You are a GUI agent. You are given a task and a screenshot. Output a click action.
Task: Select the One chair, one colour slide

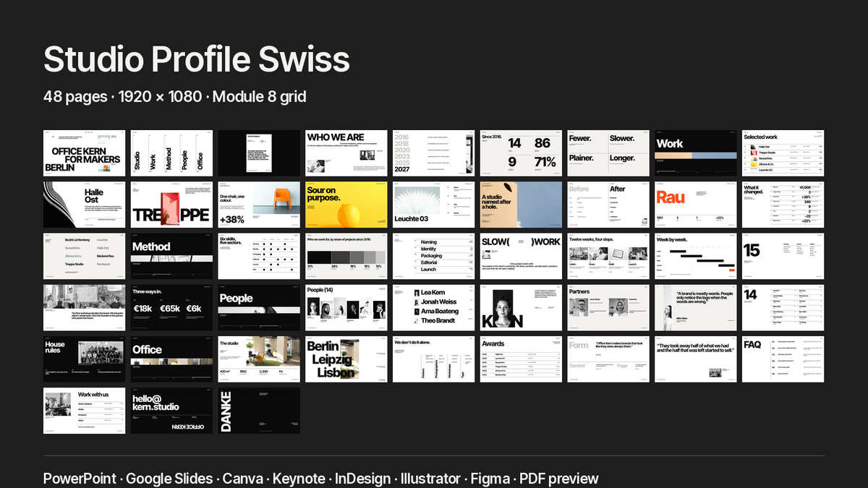(259, 205)
